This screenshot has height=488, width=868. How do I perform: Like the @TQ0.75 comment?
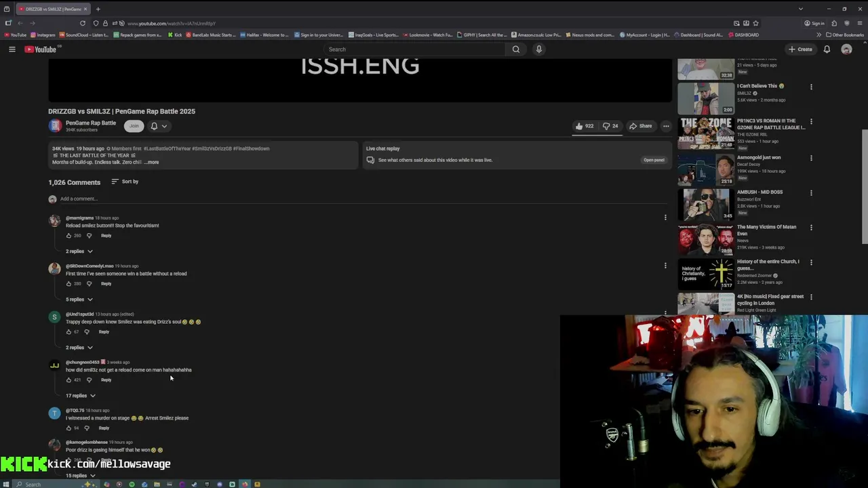click(x=68, y=428)
